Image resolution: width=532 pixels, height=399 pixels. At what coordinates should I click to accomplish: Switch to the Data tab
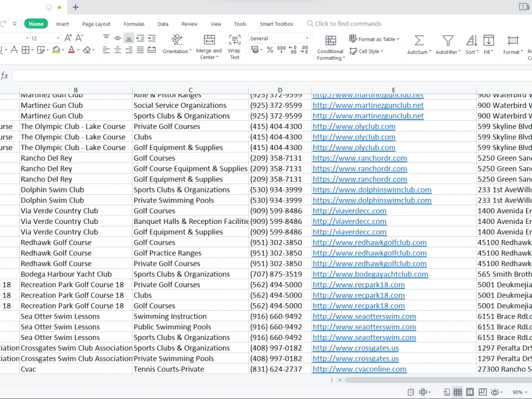163,24
